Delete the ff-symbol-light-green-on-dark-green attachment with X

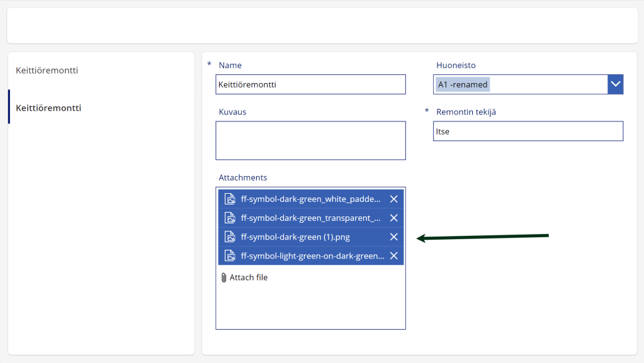point(393,255)
